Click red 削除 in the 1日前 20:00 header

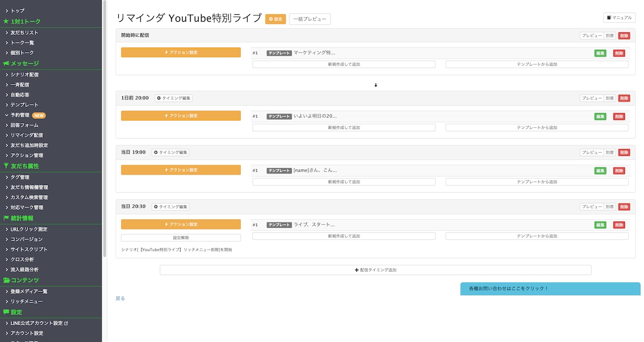tap(624, 98)
